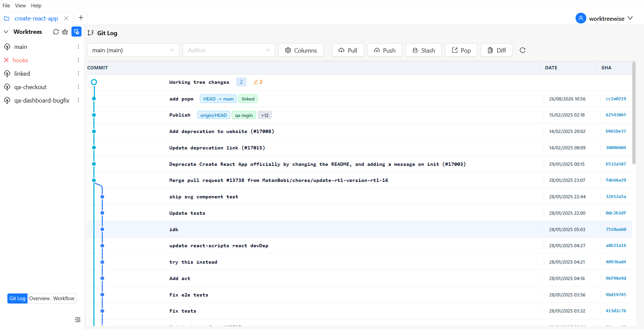The image size is (644, 332).
Task: Select the linked worktree
Action: (x=22, y=74)
